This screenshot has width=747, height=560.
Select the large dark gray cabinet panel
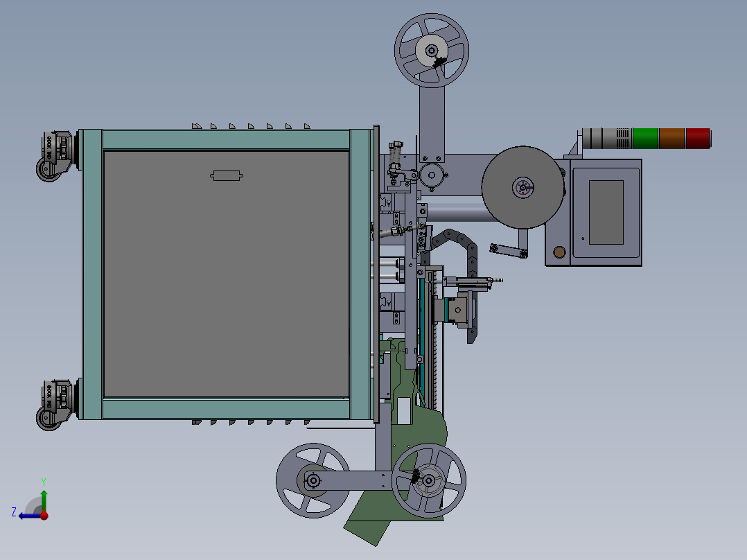(227, 274)
